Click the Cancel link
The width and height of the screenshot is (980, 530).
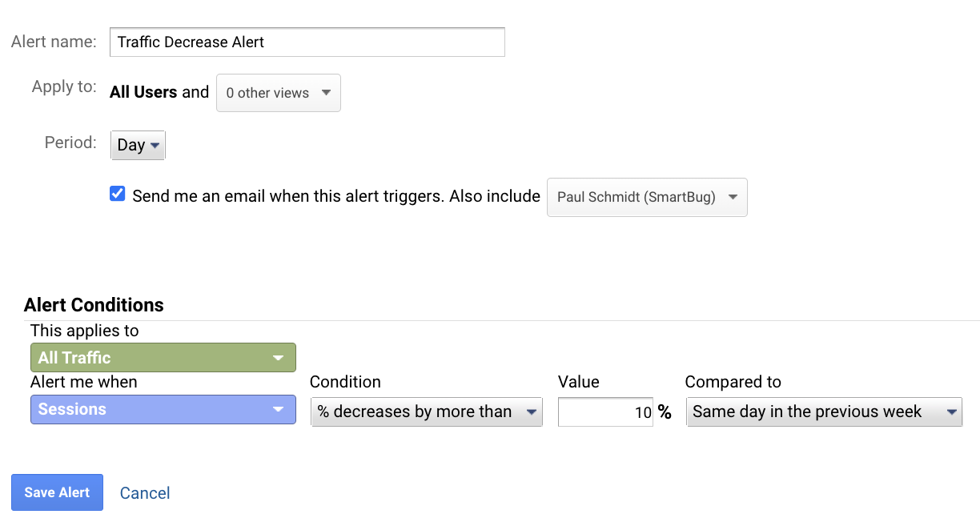click(145, 493)
